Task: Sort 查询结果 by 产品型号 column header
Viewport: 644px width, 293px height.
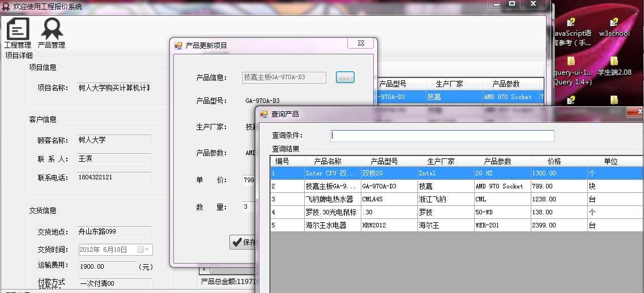Action: click(389, 161)
